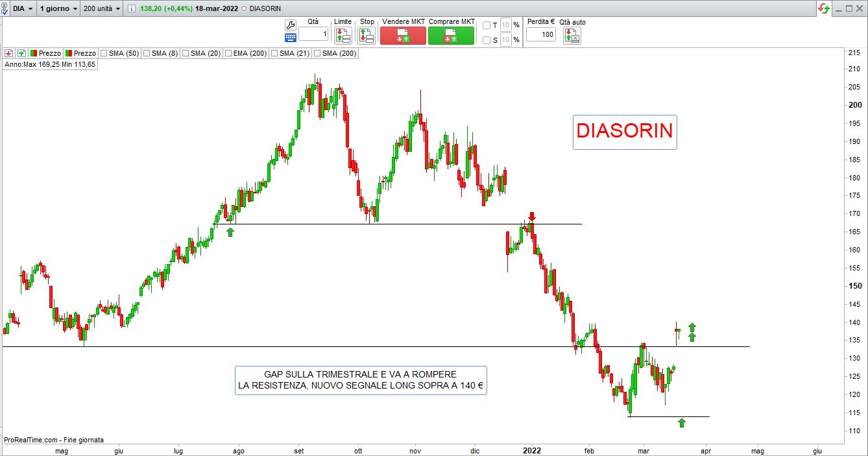Click the green up-arrow icon left of Prezzo
This screenshot has height=456, width=868.
[x=21, y=53]
